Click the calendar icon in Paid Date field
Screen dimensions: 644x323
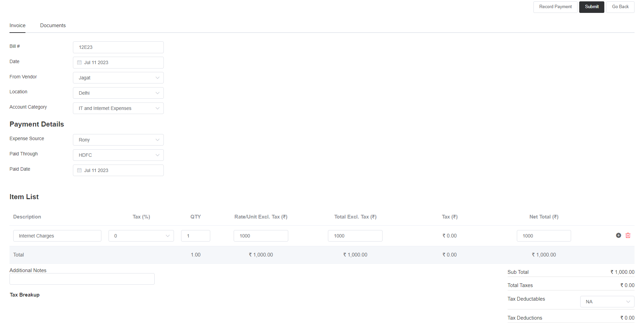click(x=79, y=170)
